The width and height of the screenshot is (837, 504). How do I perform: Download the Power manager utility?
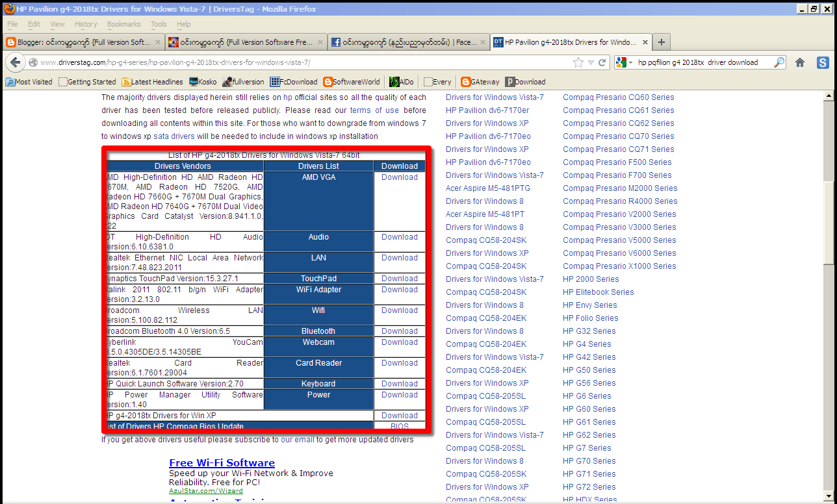pos(400,395)
